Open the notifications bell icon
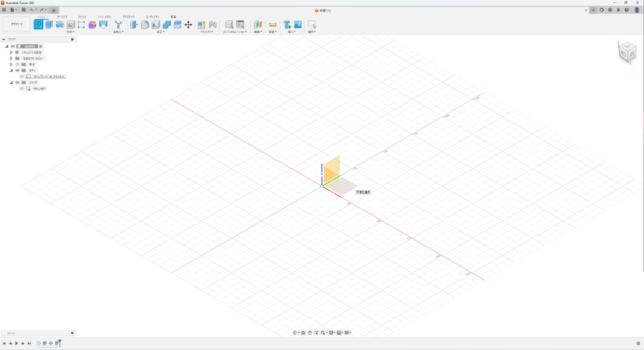Screen dimensions: 644x350 click(618, 10)
